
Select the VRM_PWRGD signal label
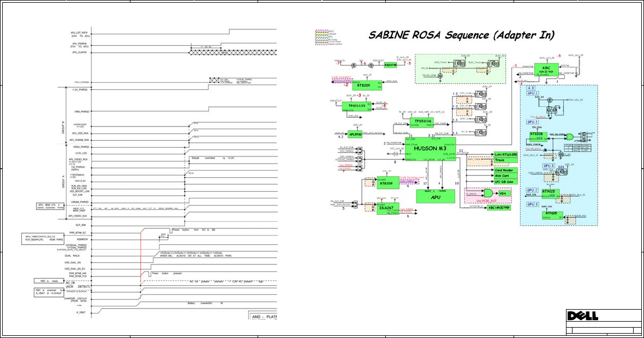pyautogui.click(x=82, y=112)
